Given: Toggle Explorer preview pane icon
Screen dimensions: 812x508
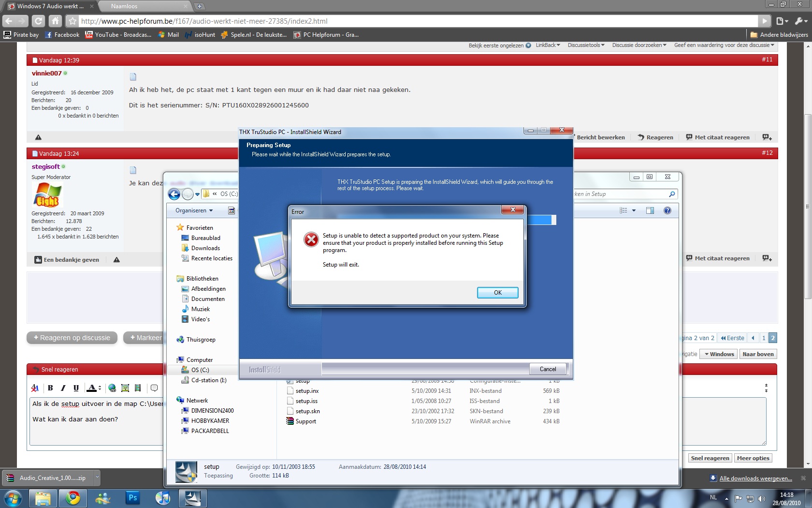Looking at the screenshot, I should 650,210.
